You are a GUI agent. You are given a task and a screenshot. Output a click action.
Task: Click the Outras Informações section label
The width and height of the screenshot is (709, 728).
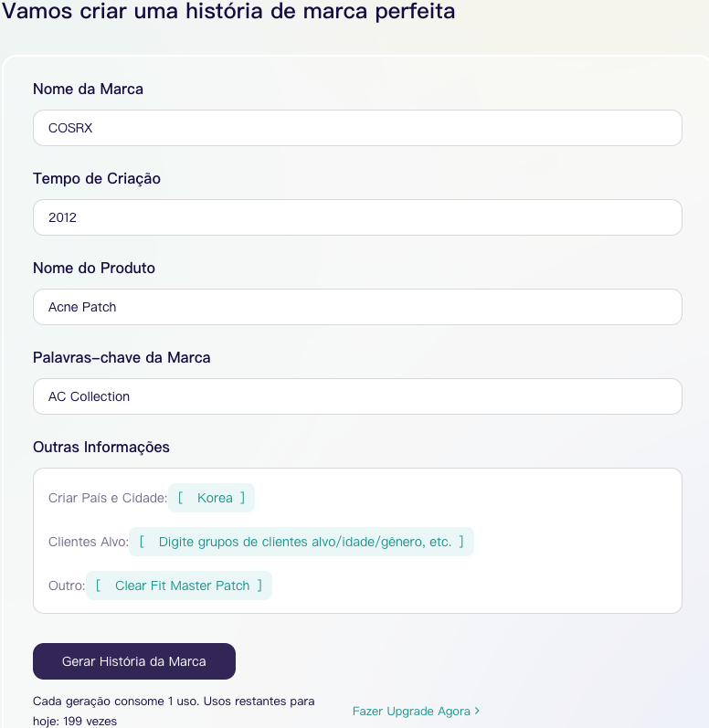pos(101,447)
